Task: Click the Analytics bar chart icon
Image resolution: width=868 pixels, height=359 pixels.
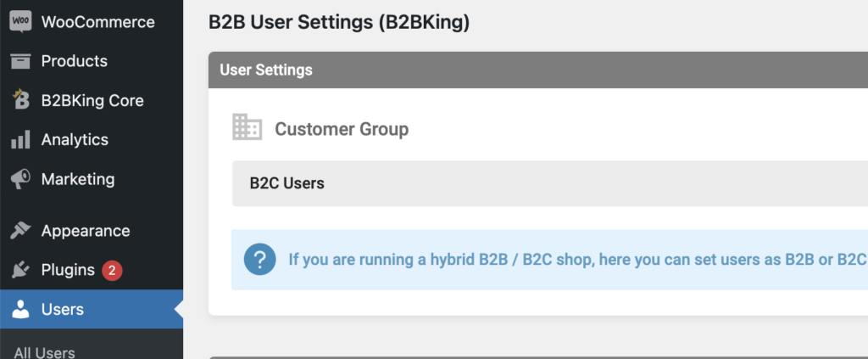Action: [20, 140]
